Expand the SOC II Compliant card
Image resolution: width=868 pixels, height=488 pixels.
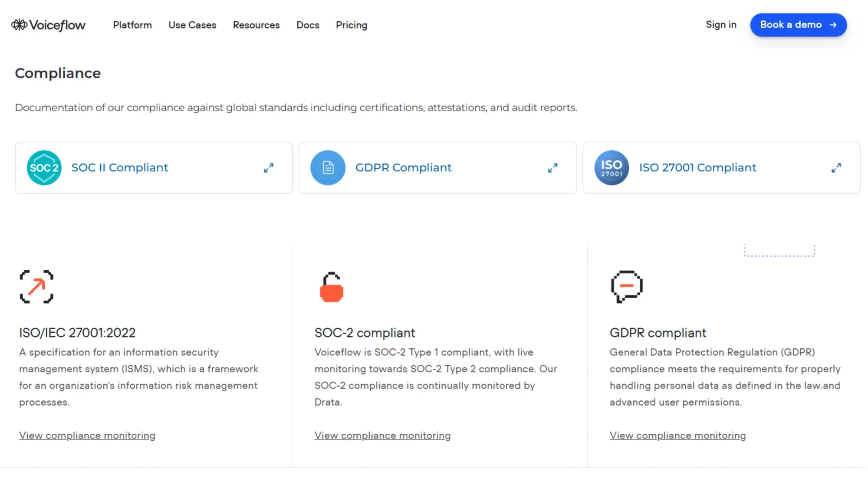(x=269, y=168)
